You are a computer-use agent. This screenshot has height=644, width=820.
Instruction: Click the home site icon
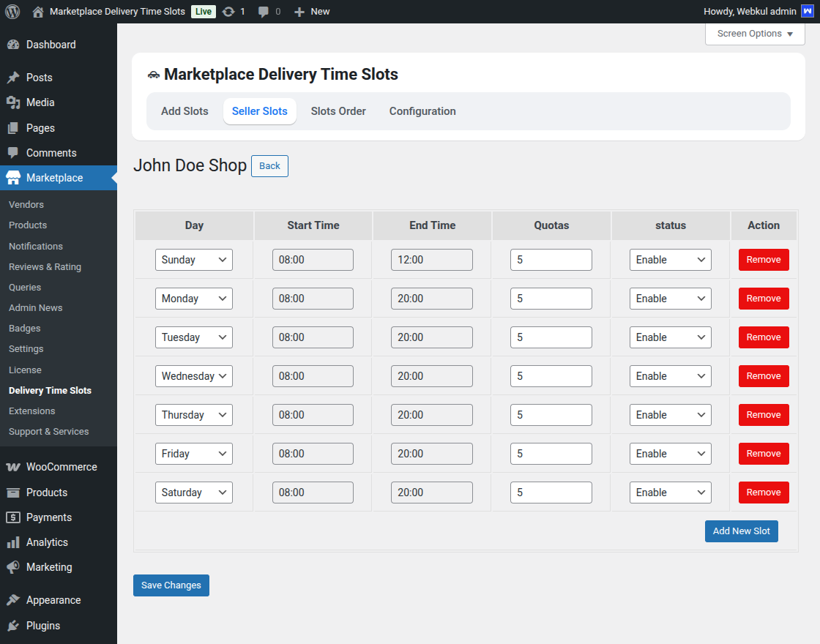[37, 12]
